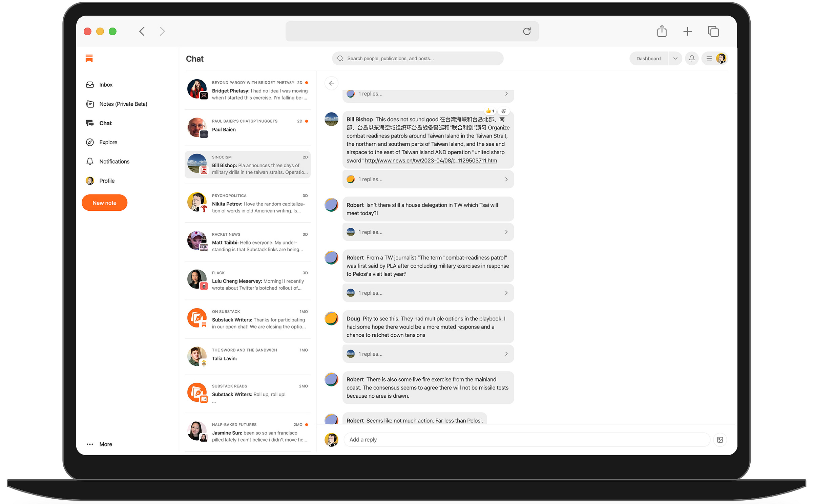813x504 pixels.
Task: Show the tab overview icon
Action: pos(713,31)
